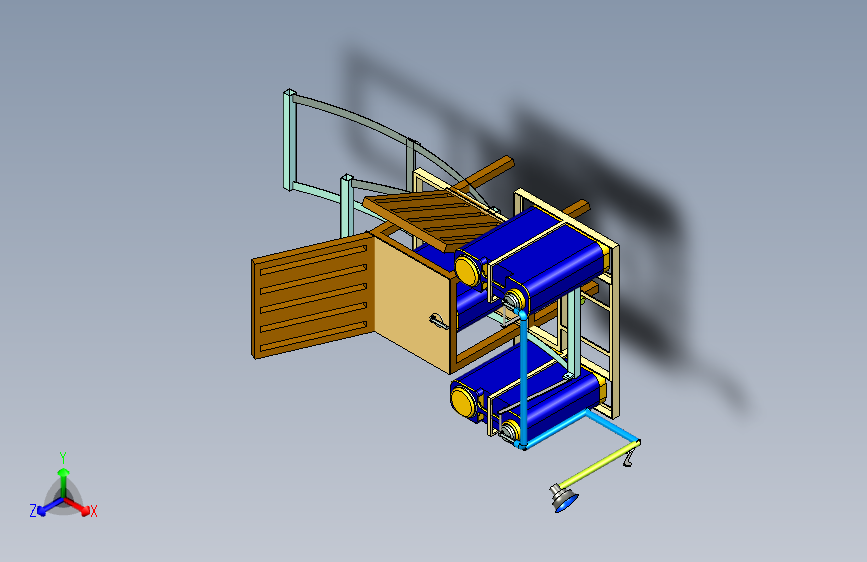
Task: Select the open slatted brown door panel
Action: 313,295
